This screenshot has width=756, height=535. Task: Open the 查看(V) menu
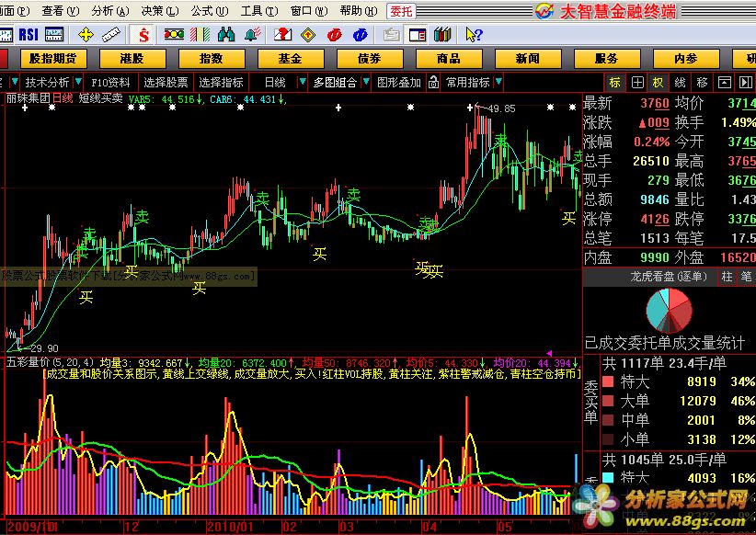pyautogui.click(x=61, y=11)
